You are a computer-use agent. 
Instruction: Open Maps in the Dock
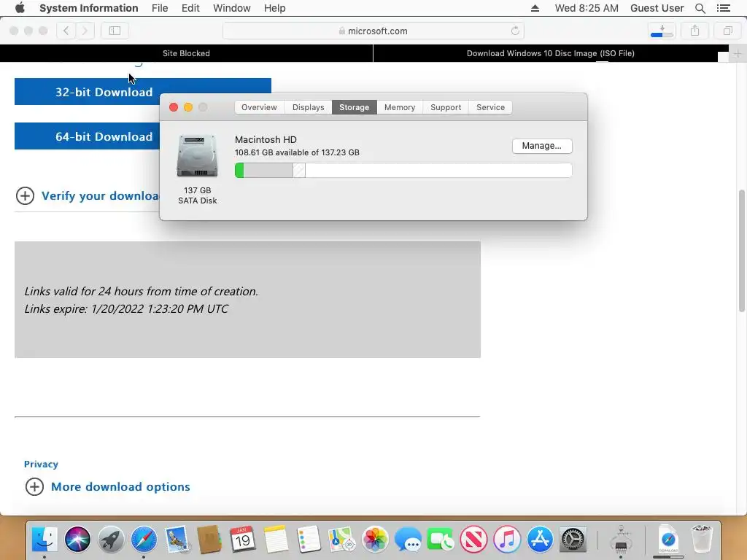341,540
